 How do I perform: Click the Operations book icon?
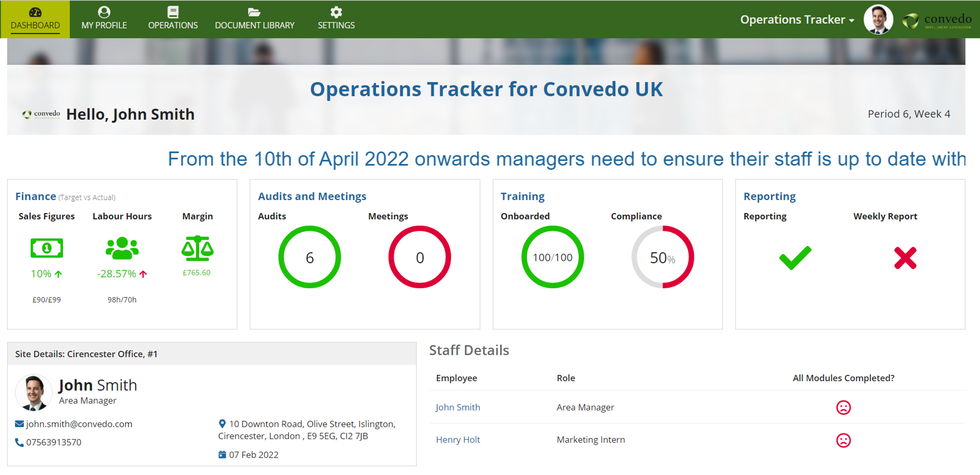coord(173,12)
